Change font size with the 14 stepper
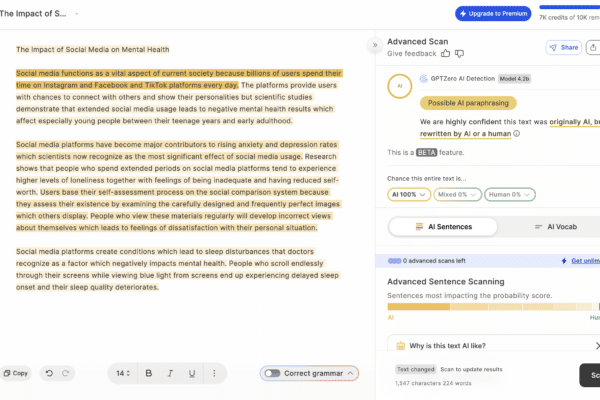Viewport: 600px width, 400px height. 123,373
